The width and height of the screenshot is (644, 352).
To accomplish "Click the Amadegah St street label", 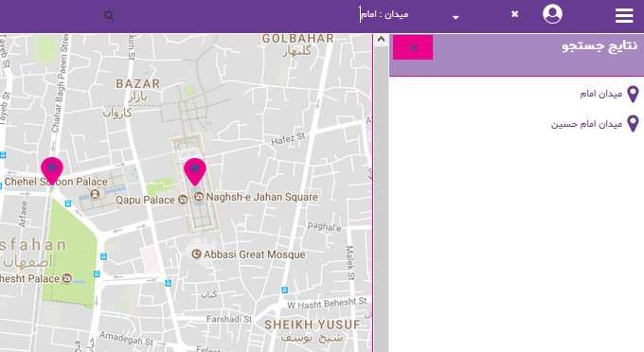I will point(127,338).
